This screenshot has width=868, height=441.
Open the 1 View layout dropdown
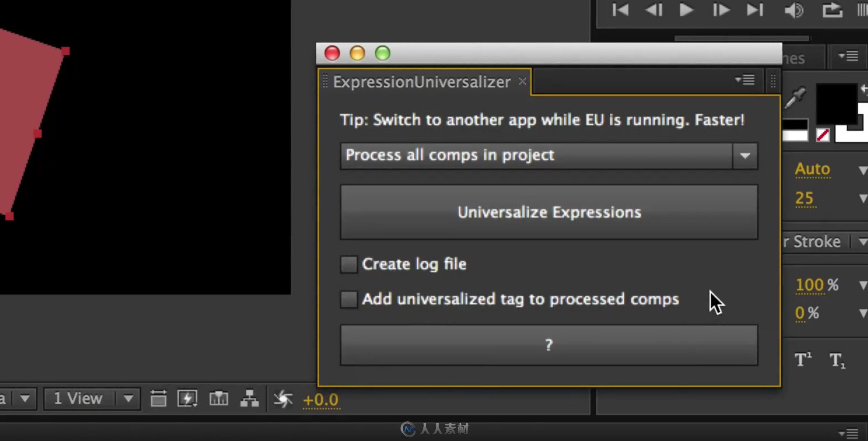click(x=92, y=399)
